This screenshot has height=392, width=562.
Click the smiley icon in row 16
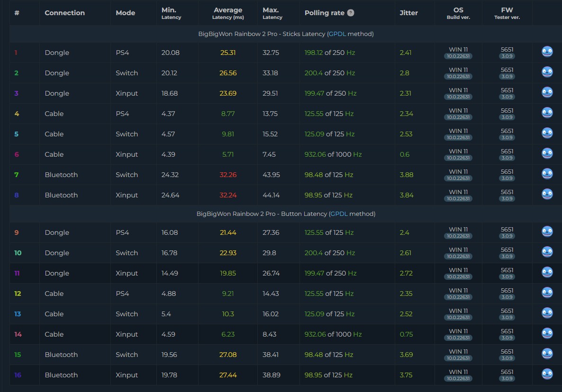[547, 374]
